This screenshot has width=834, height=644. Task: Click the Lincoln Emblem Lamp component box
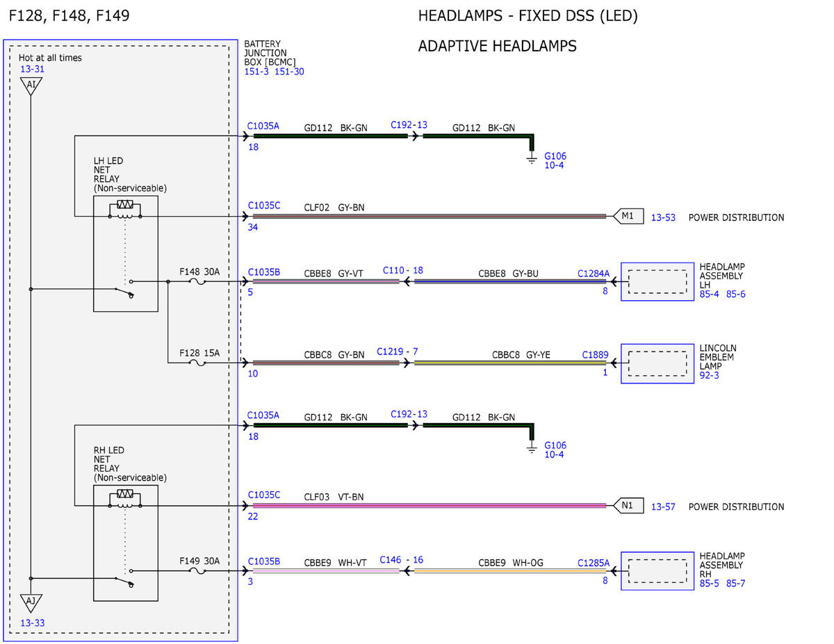coord(657,363)
